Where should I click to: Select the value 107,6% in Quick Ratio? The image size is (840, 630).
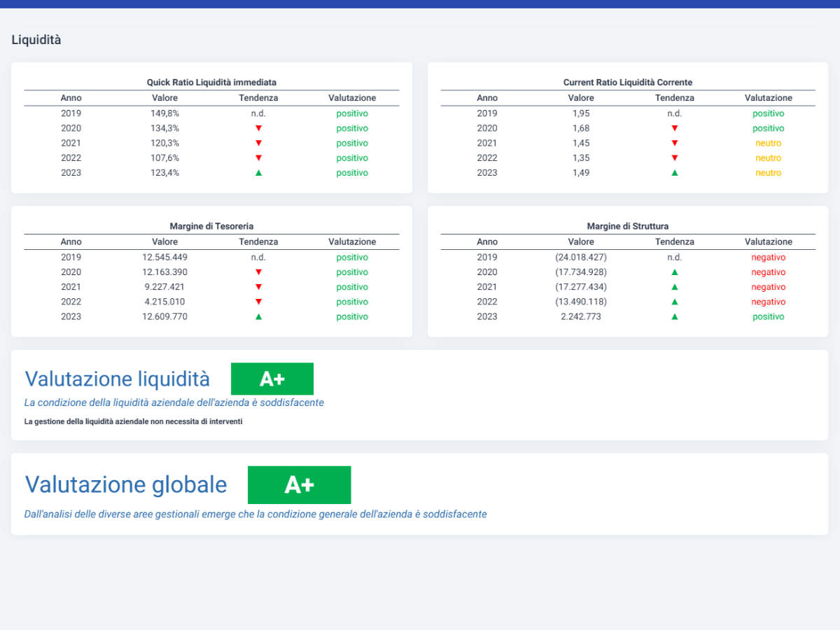164,158
